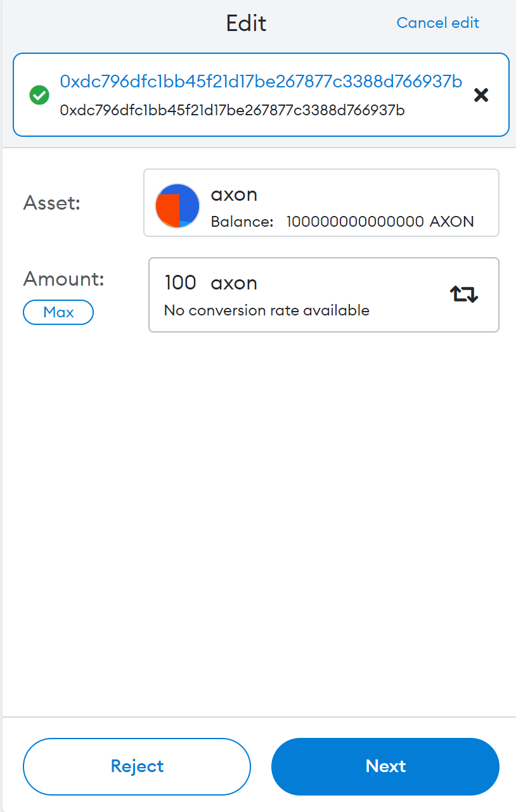
Task: Click the Asset: label
Action: pyautogui.click(x=52, y=203)
